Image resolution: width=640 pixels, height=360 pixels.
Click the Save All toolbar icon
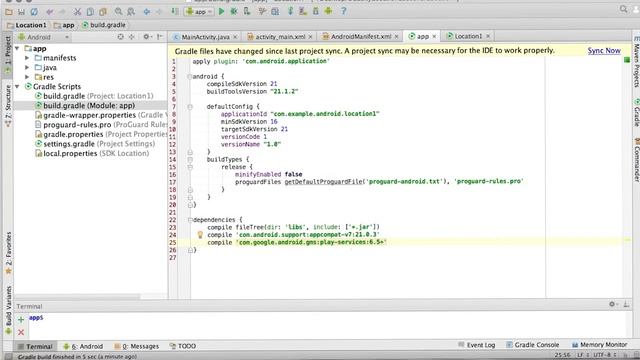21,12
